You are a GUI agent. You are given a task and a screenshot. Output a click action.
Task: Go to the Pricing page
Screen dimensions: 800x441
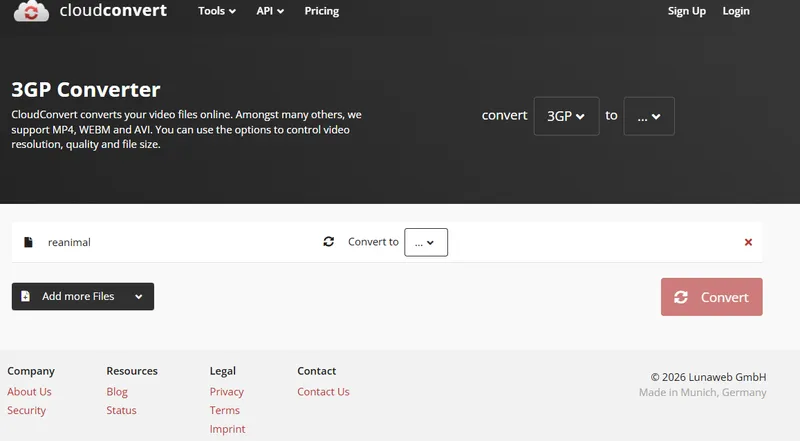point(321,11)
